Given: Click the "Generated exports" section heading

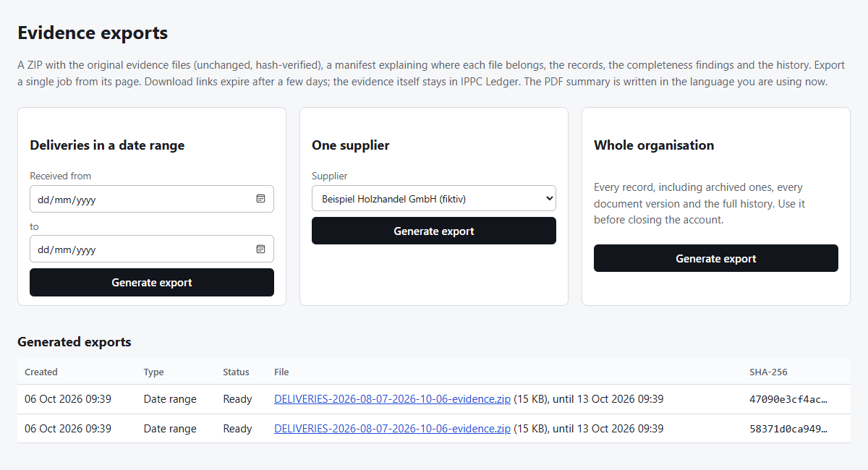Looking at the screenshot, I should pyautogui.click(x=75, y=342).
